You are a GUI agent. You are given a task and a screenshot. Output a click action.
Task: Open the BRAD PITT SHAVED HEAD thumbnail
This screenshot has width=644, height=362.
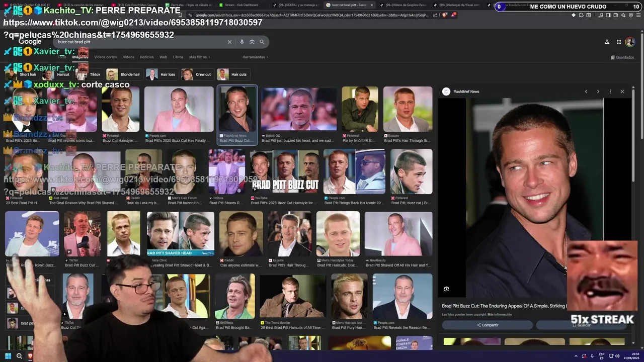[181, 234]
